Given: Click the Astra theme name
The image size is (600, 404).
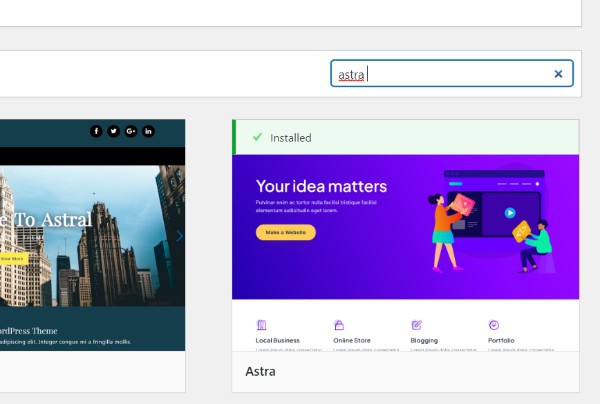Looking at the screenshot, I should click(260, 371).
